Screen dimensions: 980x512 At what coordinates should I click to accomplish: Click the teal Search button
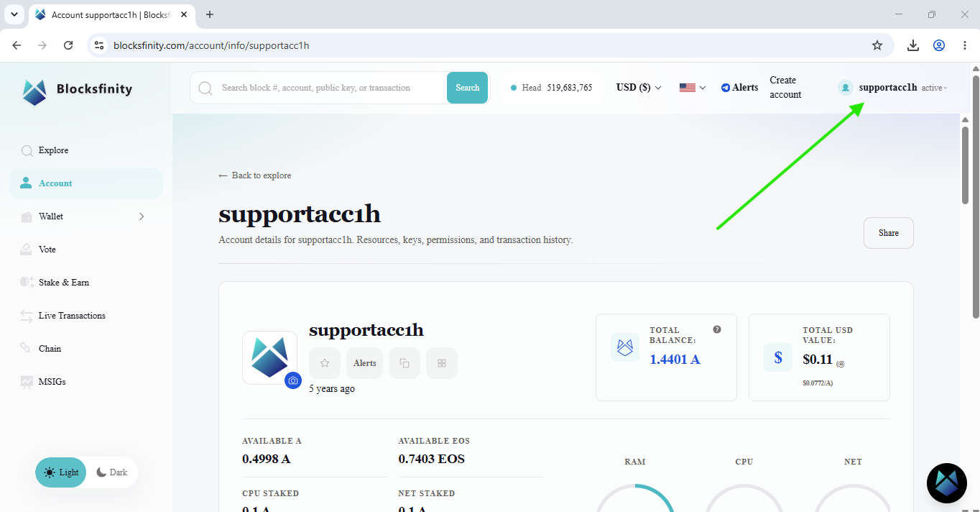tap(467, 88)
